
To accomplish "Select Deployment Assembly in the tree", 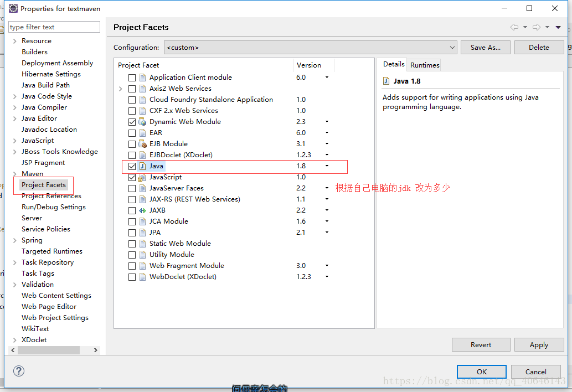I will tap(57, 63).
